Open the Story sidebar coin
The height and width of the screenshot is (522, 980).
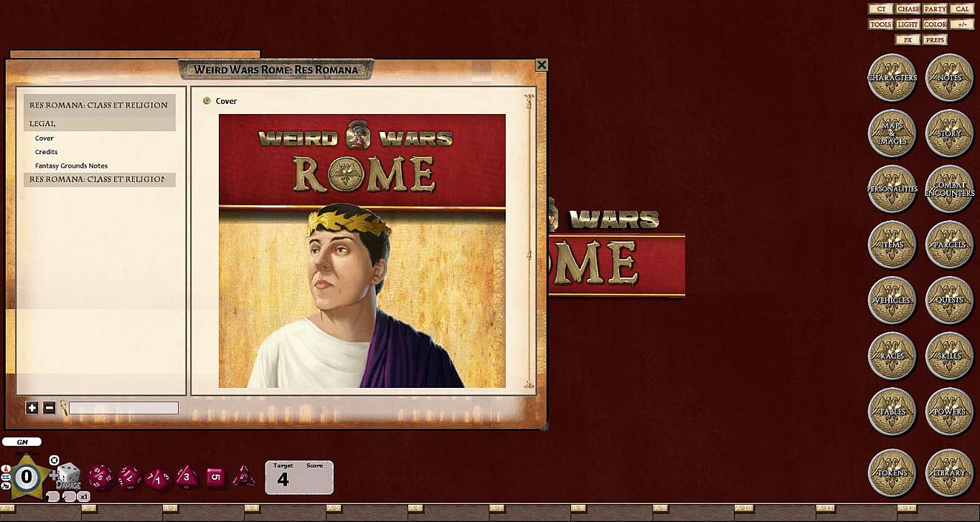tap(949, 133)
